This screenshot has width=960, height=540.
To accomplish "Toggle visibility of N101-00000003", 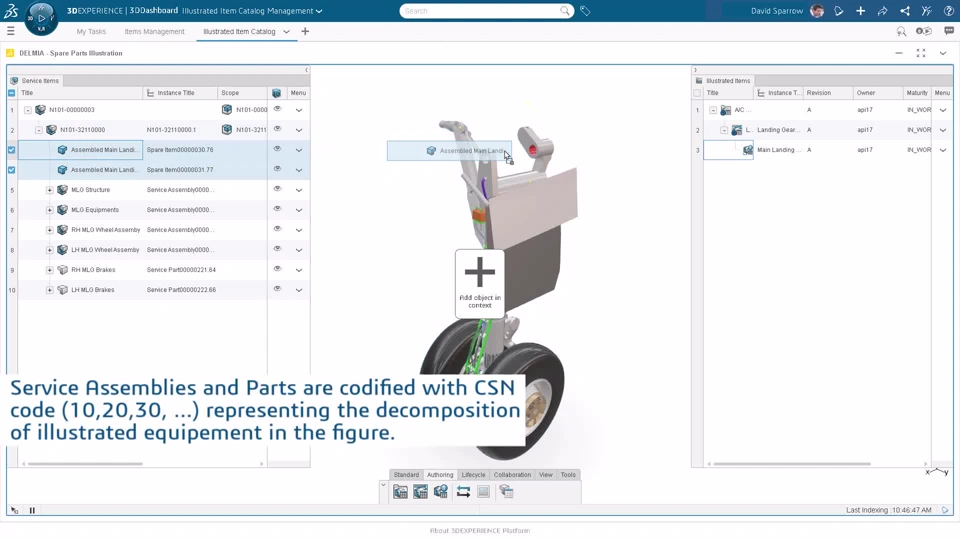I will [277, 109].
